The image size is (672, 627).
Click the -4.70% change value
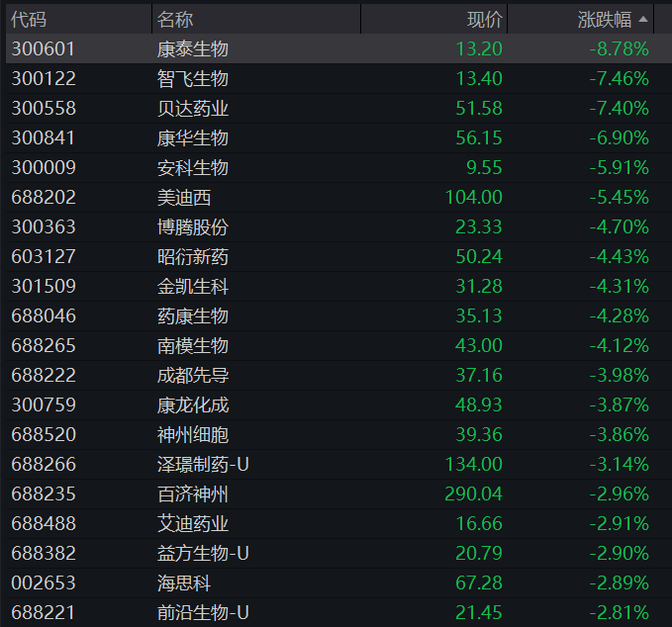click(620, 227)
